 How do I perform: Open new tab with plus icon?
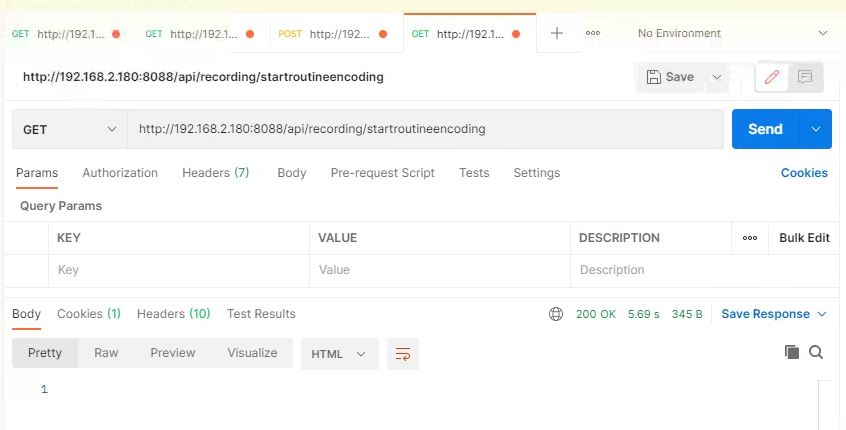click(557, 33)
